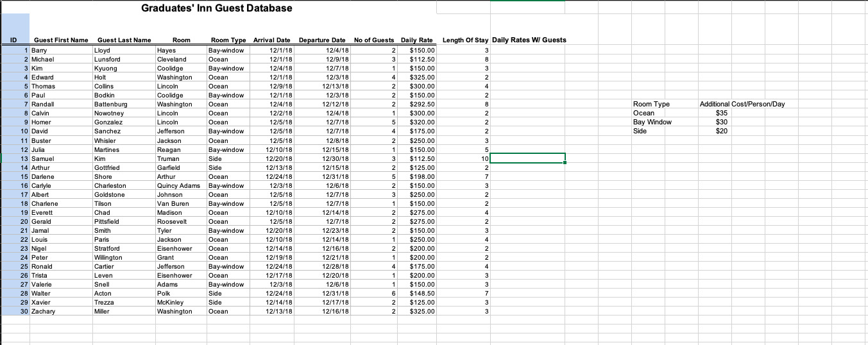Click the "$30" additional cost cell
The width and height of the screenshot is (868, 345).
722,122
